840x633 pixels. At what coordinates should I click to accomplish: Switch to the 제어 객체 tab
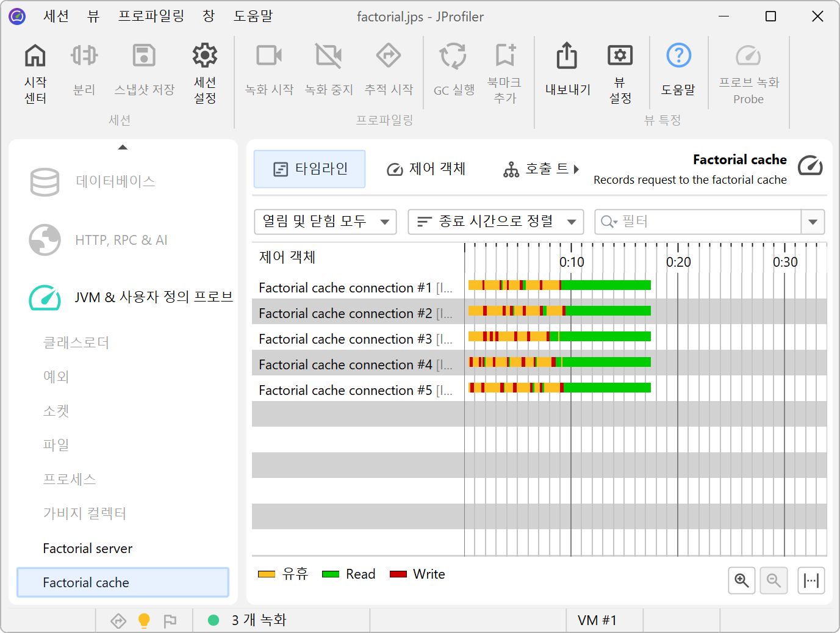click(426, 169)
